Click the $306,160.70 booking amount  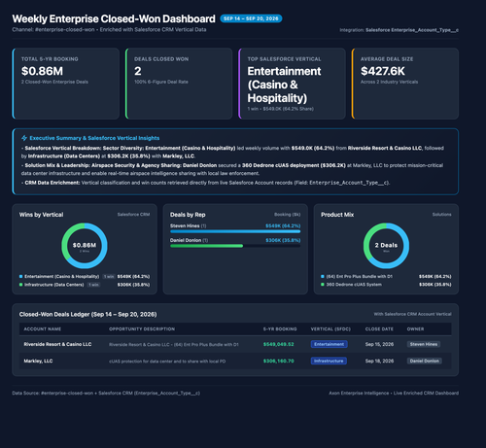click(278, 361)
